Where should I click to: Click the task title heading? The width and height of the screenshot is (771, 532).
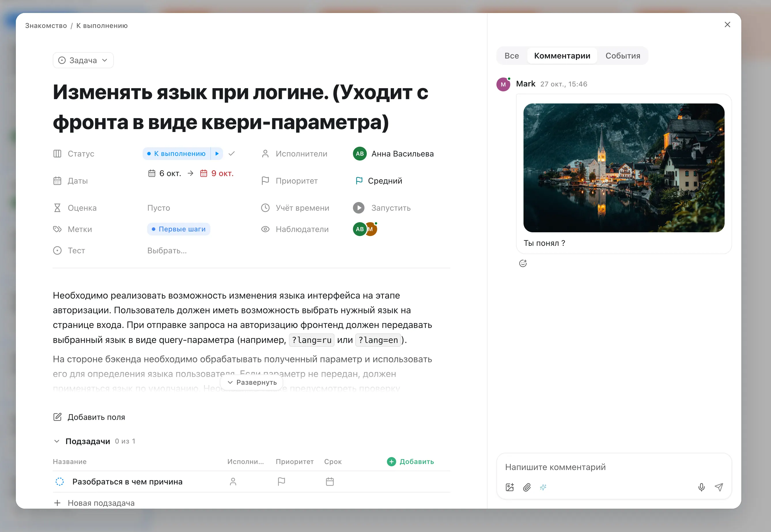241,107
